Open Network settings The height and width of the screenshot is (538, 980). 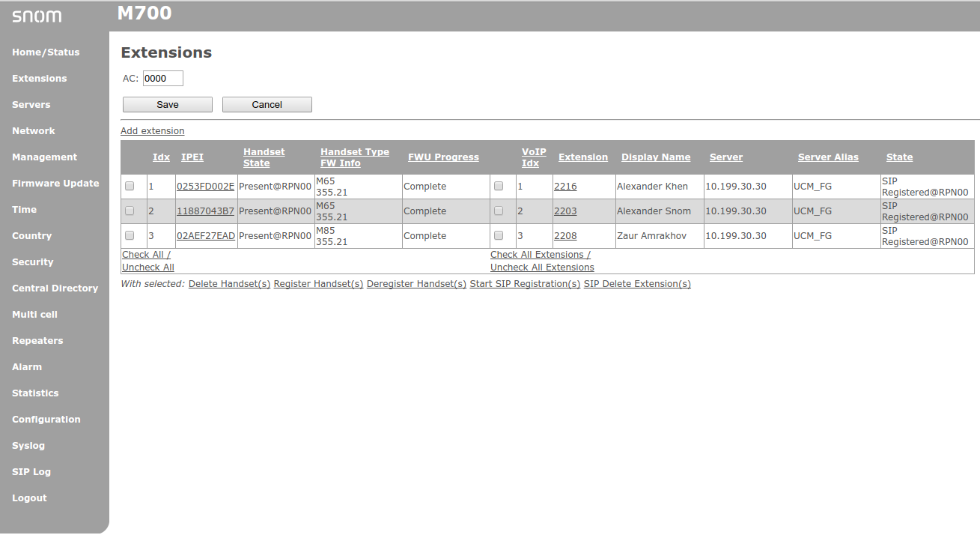(34, 131)
